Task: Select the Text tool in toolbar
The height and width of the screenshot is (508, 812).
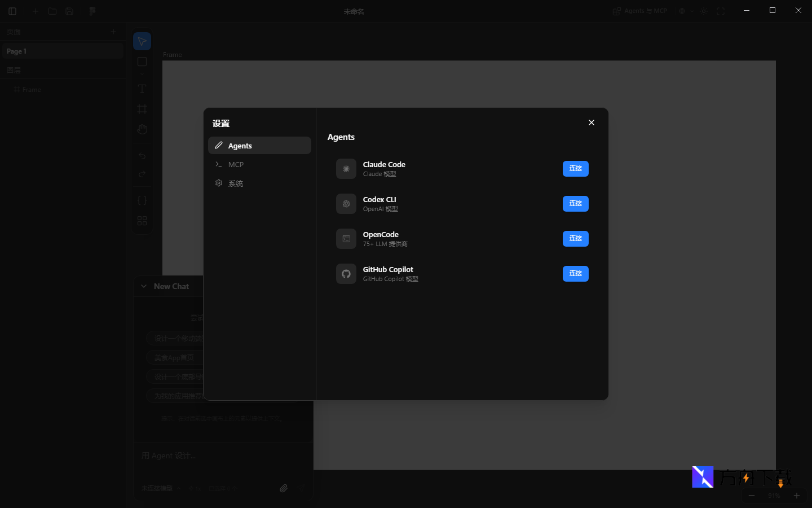Action: [x=142, y=89]
